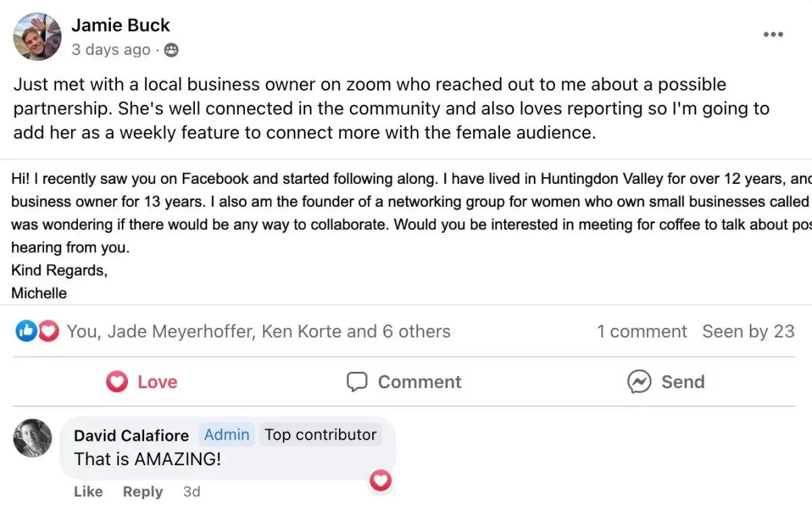Screen dimensions: 812x505
Task: Expand the '1 comment' link
Action: [641, 331]
